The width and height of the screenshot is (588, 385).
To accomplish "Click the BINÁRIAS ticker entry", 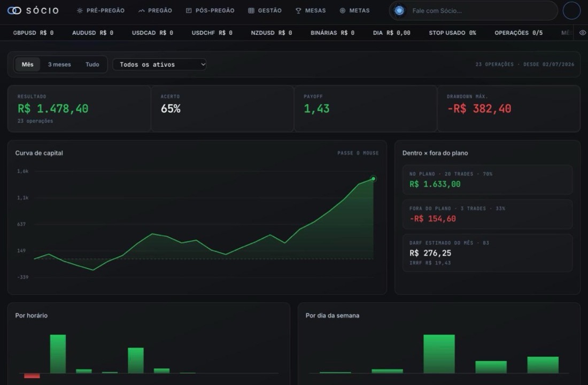I will point(332,33).
